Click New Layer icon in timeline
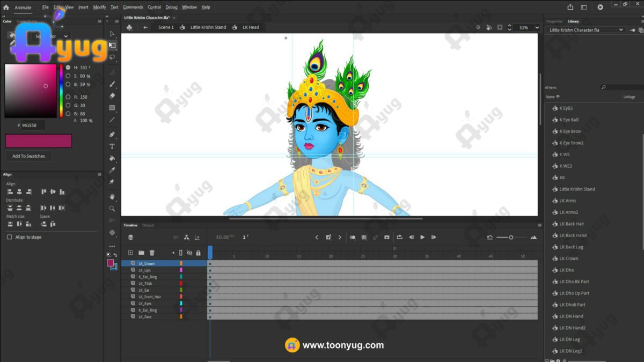 click(130, 253)
